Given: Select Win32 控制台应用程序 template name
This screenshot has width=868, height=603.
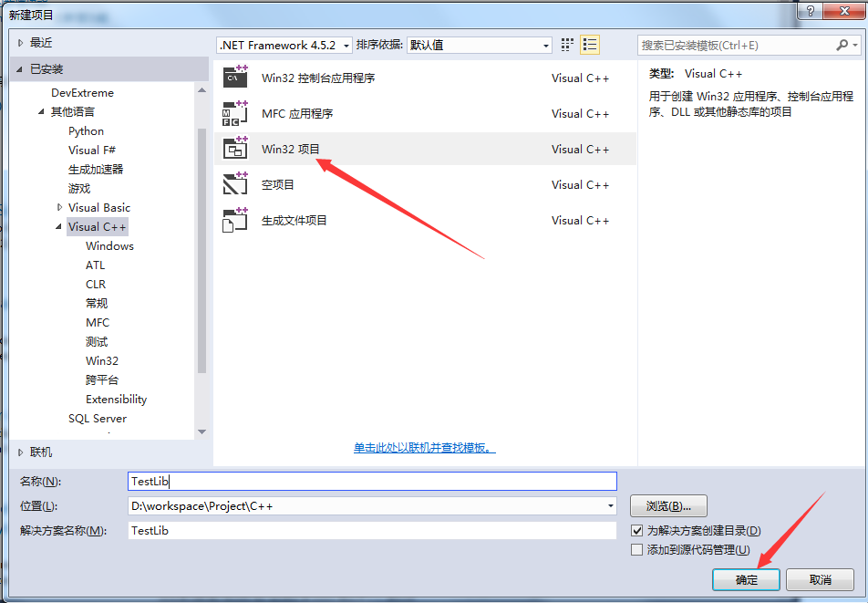Looking at the screenshot, I should (318, 78).
